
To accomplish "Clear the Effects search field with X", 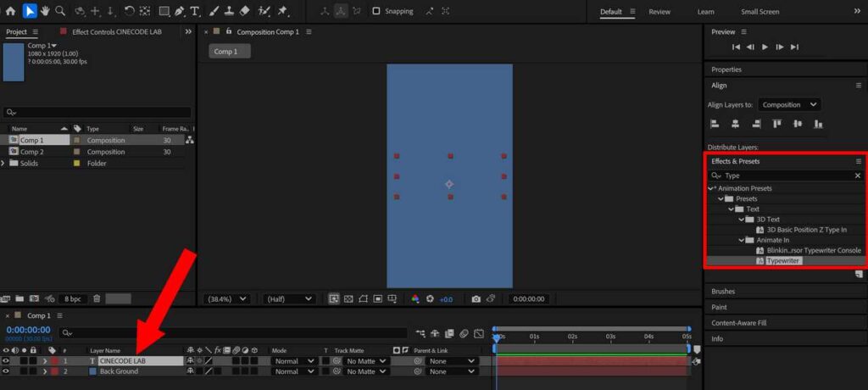I will click(858, 175).
